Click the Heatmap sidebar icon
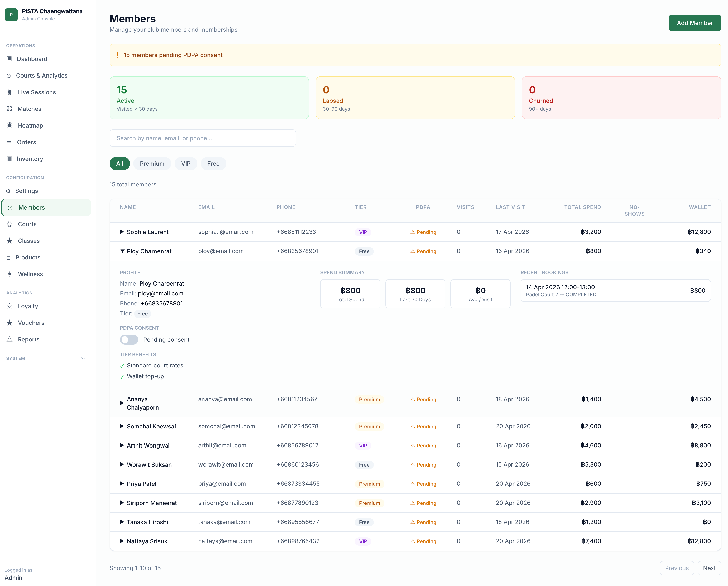 [x=9, y=125]
